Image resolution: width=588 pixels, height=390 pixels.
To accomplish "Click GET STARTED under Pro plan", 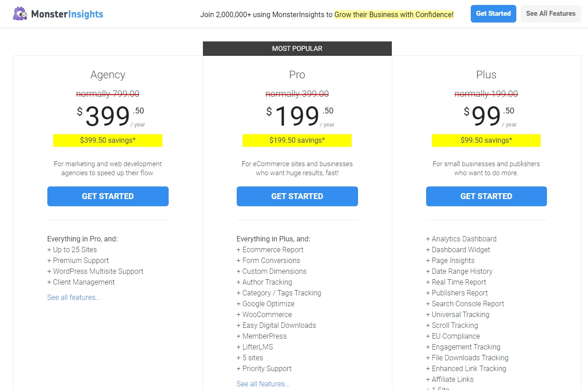I will (297, 196).
